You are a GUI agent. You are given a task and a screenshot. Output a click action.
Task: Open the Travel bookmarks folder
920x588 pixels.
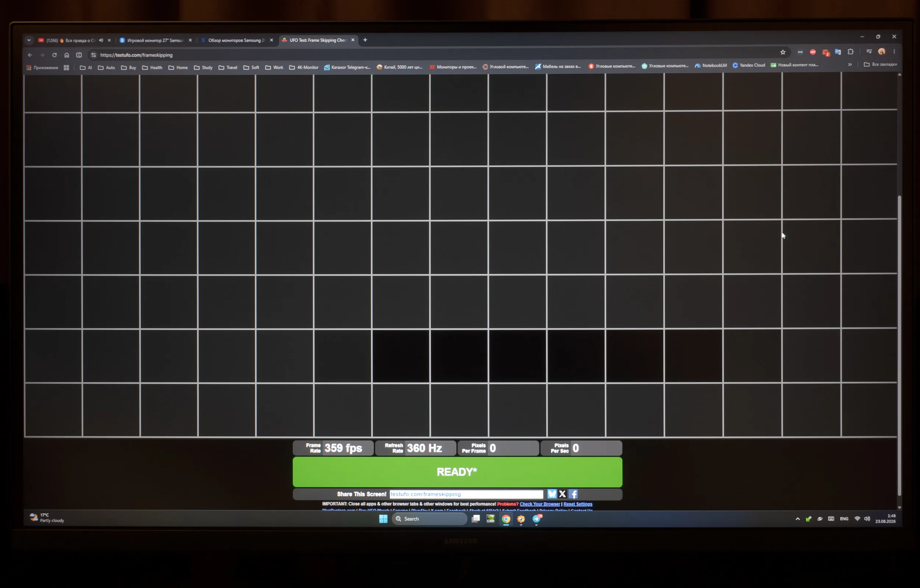click(x=228, y=68)
